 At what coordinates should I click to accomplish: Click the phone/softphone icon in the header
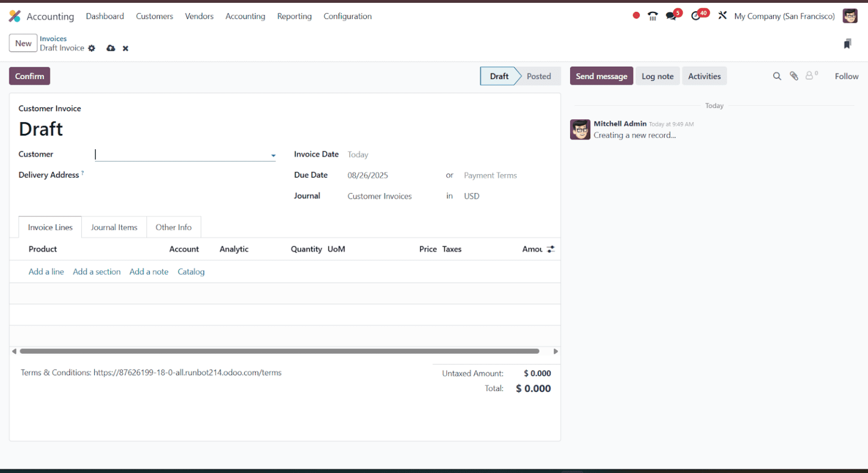click(652, 16)
